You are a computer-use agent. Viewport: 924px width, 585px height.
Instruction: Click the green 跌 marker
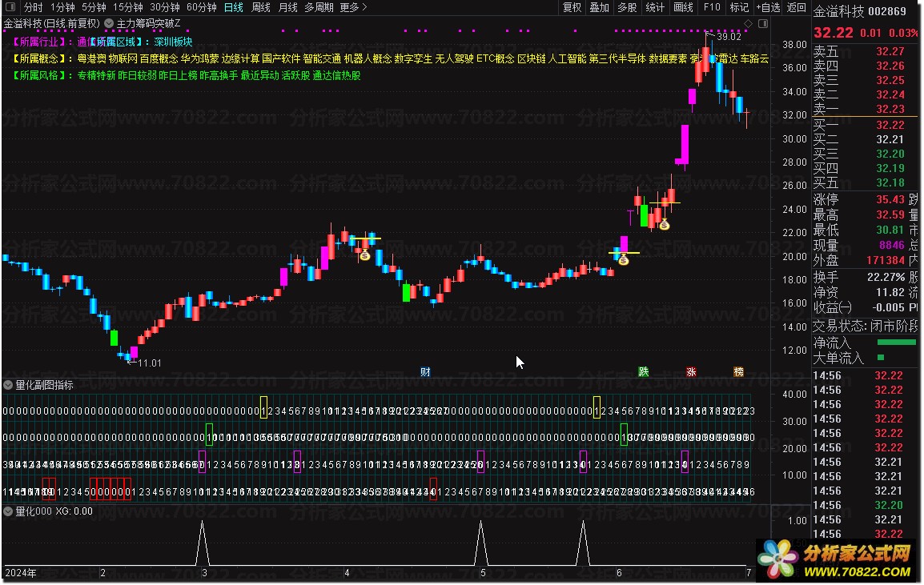(x=644, y=372)
